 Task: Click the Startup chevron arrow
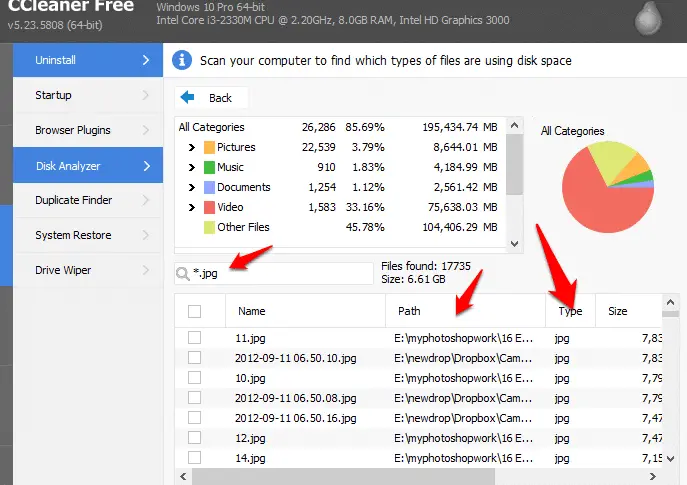click(x=146, y=95)
